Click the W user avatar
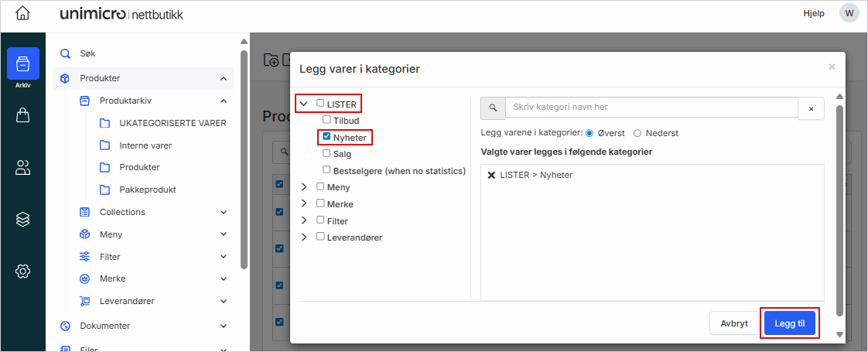Image resolution: width=868 pixels, height=352 pixels. pos(849,14)
